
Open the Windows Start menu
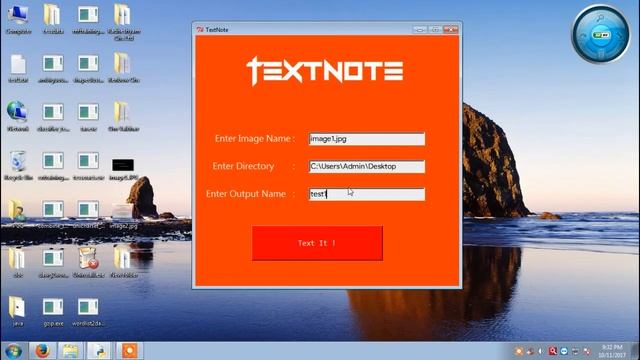(x=13, y=351)
